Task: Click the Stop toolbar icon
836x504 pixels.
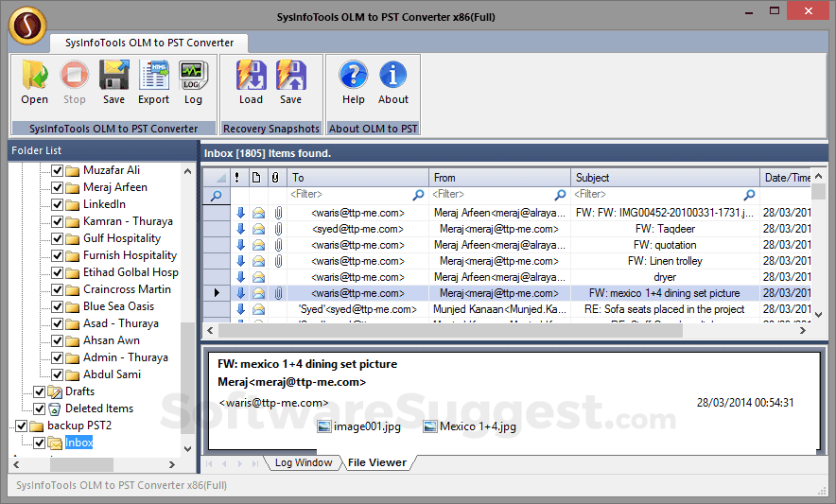Action: click(x=74, y=75)
